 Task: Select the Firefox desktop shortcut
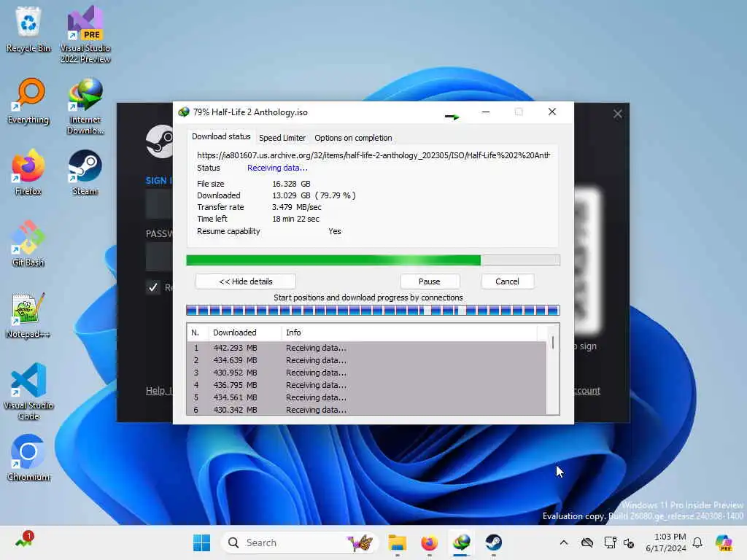coord(28,172)
